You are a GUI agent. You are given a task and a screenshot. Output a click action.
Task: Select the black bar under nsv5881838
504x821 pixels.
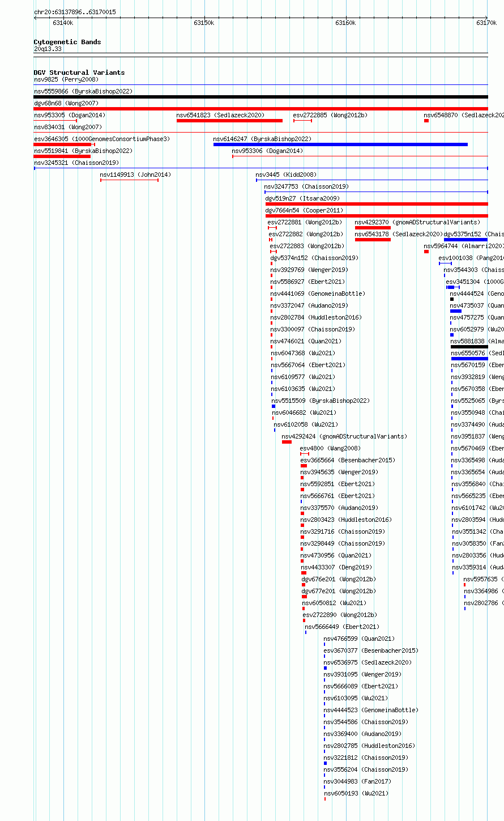pos(469,347)
